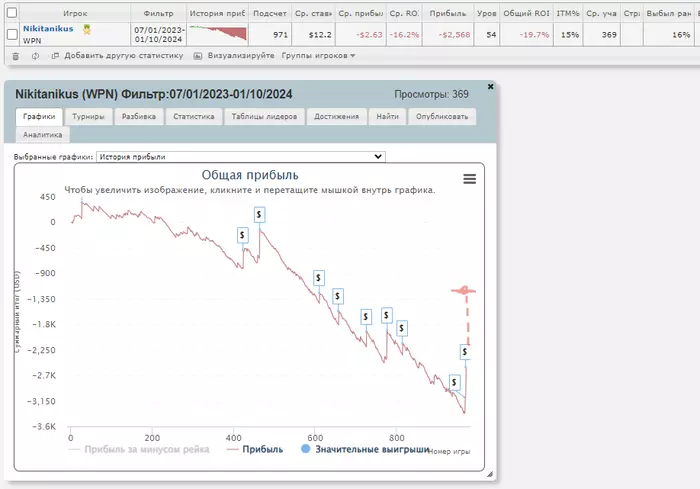Screen dimensions: 700x489
Task: Expand the Группы игроков dropdown
Action: (x=318, y=56)
